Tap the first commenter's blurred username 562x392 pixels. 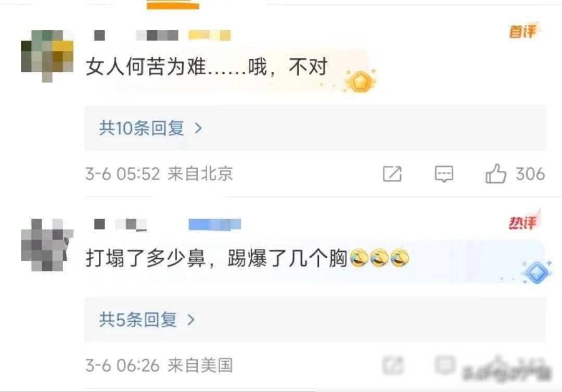[x=136, y=35]
